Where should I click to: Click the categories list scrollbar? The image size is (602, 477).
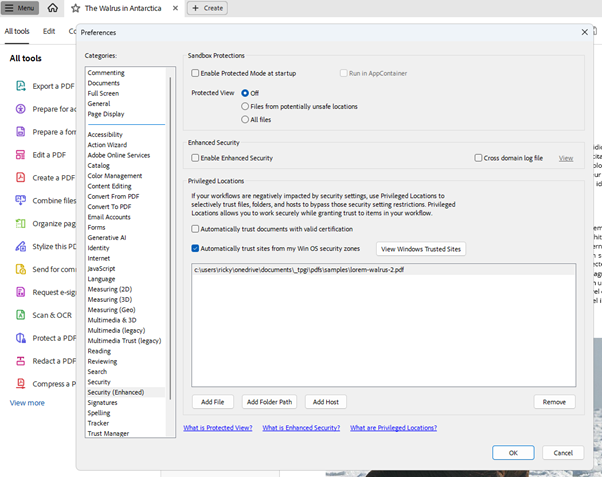pyautogui.click(x=170, y=238)
